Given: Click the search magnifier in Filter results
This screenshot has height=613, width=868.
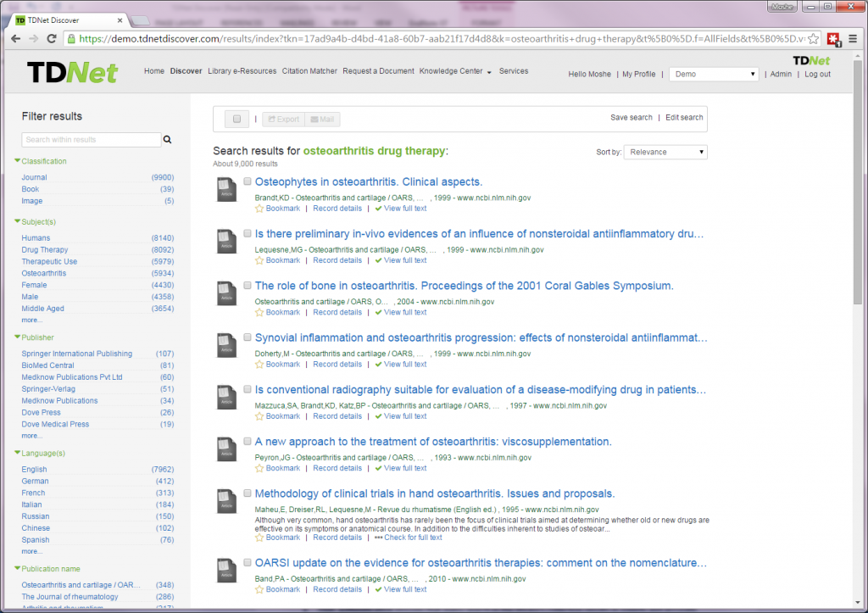Looking at the screenshot, I should (167, 140).
